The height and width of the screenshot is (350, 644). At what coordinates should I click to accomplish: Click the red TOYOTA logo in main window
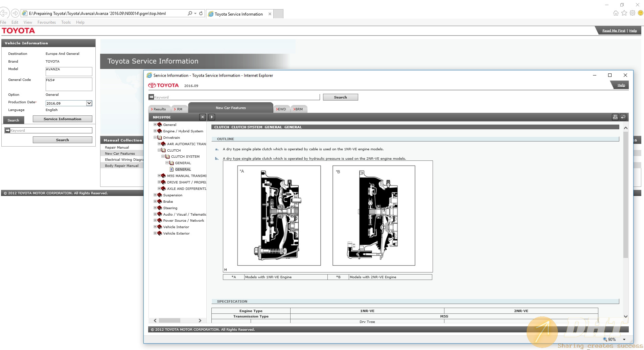tap(18, 31)
